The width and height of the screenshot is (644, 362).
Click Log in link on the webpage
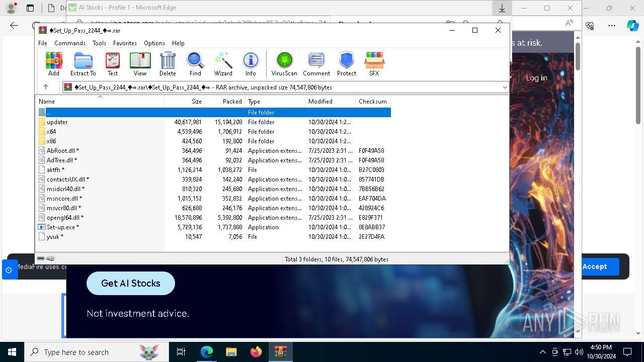click(536, 78)
